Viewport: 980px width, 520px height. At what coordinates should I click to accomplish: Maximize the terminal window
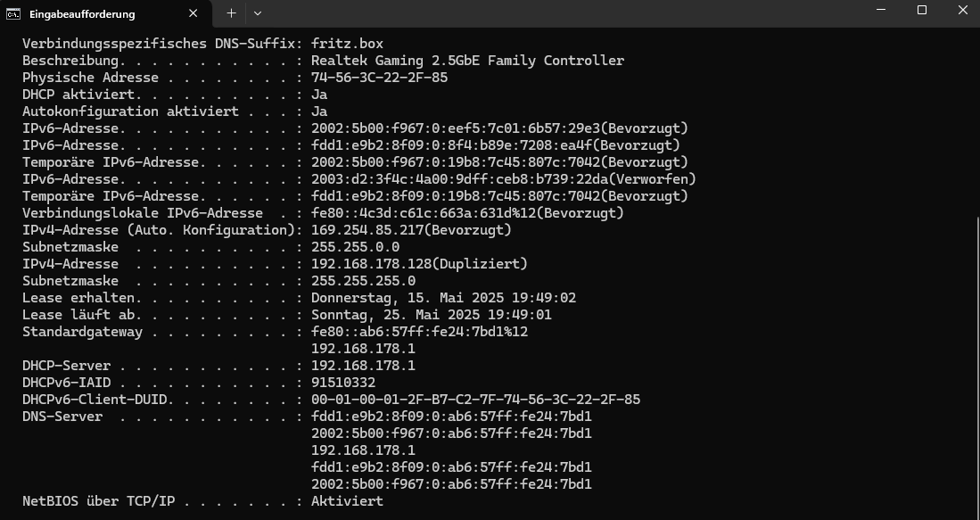(x=922, y=10)
